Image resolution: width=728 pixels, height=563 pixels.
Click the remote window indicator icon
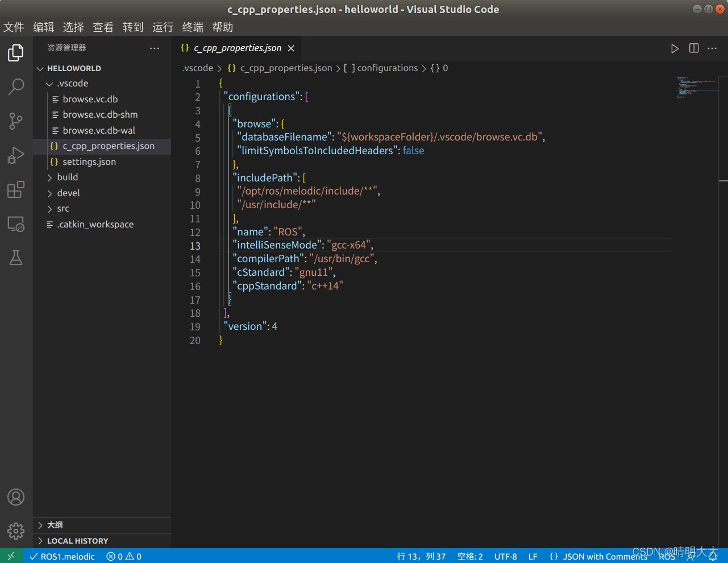11,556
